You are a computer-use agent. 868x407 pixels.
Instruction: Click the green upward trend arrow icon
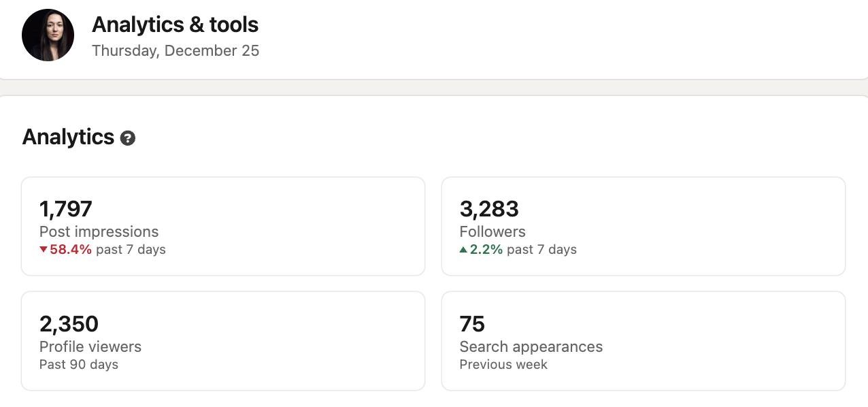pyautogui.click(x=463, y=250)
